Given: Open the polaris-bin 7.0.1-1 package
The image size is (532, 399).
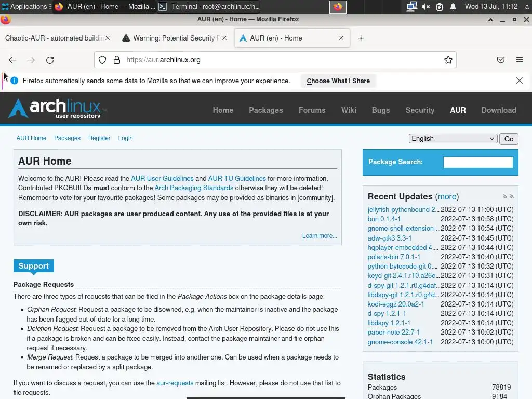Looking at the screenshot, I should click(394, 257).
